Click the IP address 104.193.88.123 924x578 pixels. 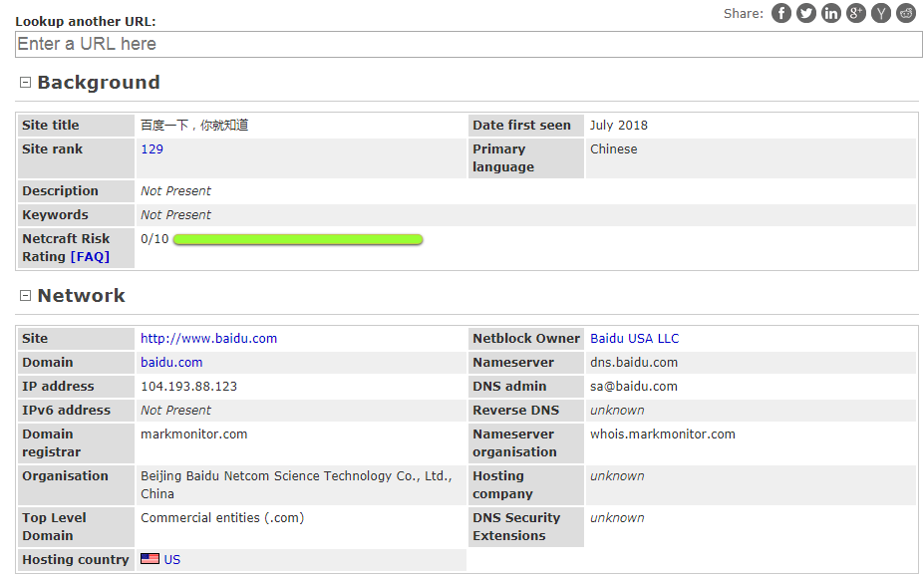pos(188,387)
